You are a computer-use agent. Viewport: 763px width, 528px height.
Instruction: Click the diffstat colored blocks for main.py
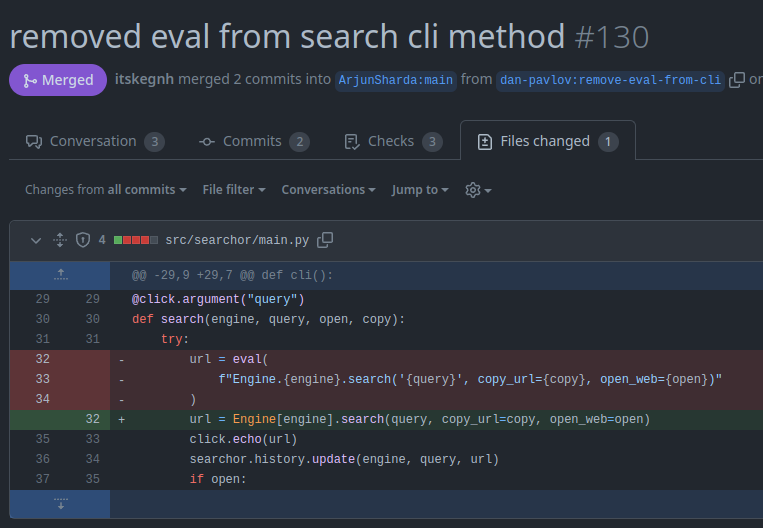136,240
